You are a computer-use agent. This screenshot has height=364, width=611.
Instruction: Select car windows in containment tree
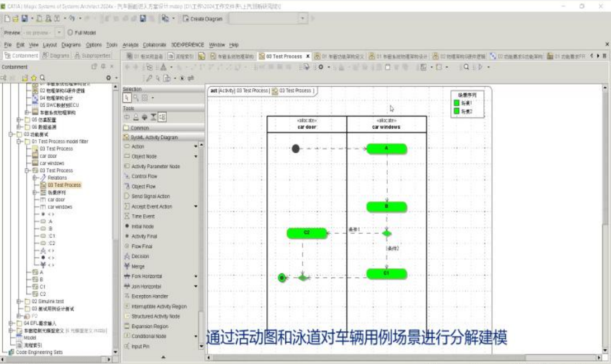click(x=51, y=163)
